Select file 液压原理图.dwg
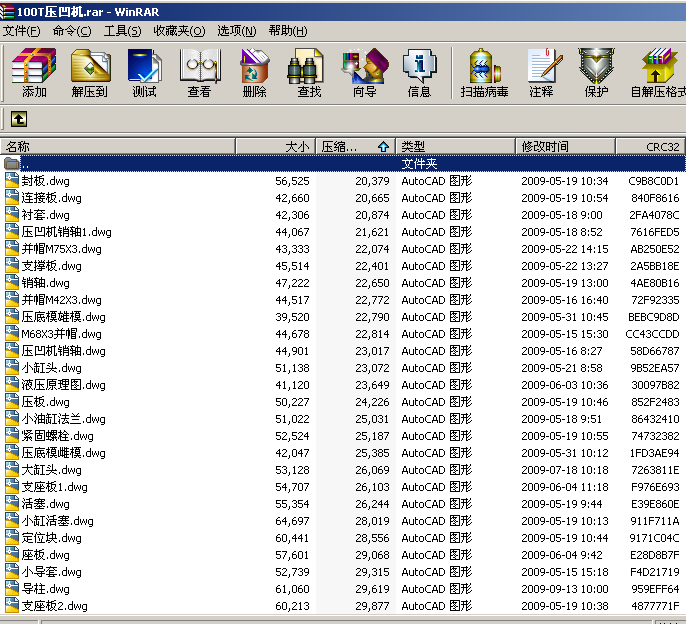This screenshot has width=686, height=624. tap(63, 385)
